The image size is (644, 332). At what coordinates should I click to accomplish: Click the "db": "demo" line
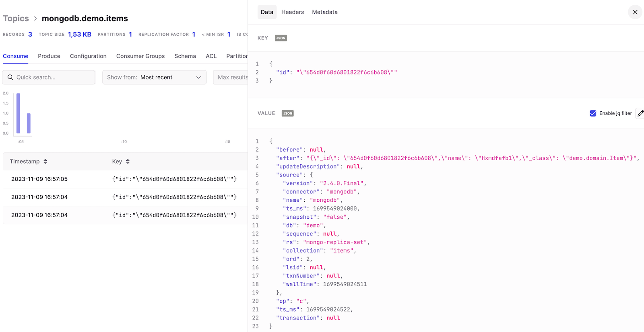[304, 225]
